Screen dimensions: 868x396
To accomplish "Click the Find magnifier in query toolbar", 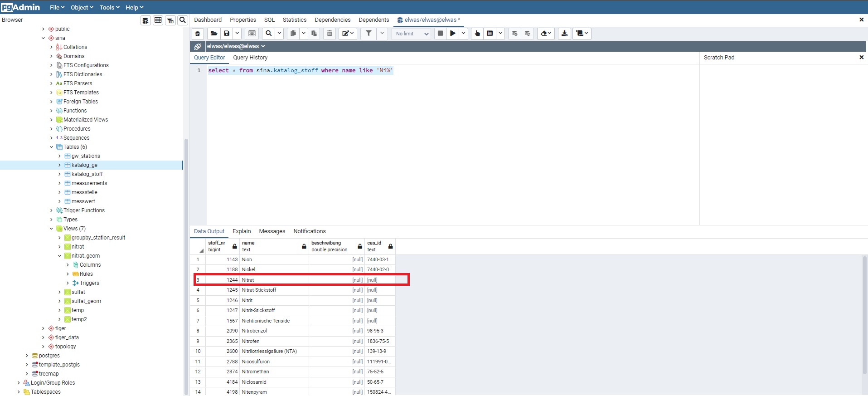I will [269, 34].
